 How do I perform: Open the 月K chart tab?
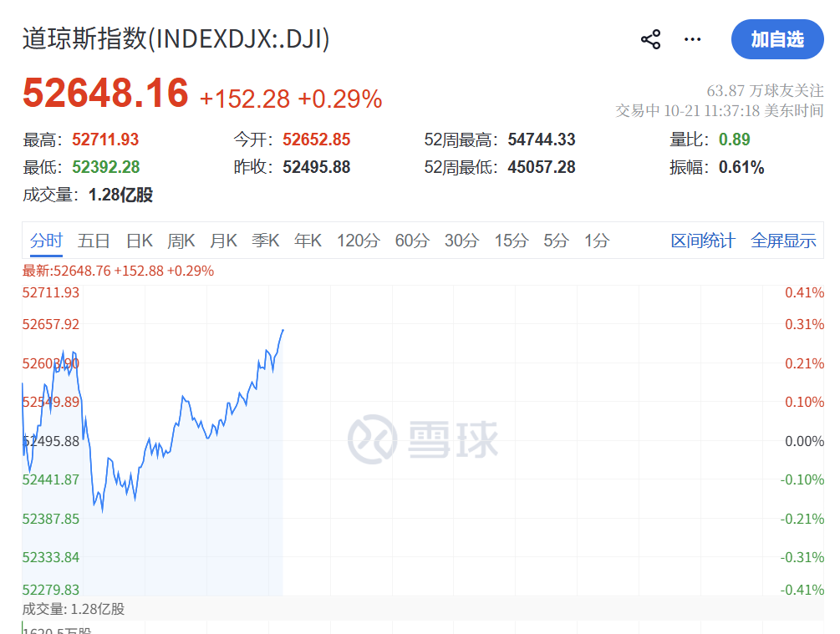223,241
